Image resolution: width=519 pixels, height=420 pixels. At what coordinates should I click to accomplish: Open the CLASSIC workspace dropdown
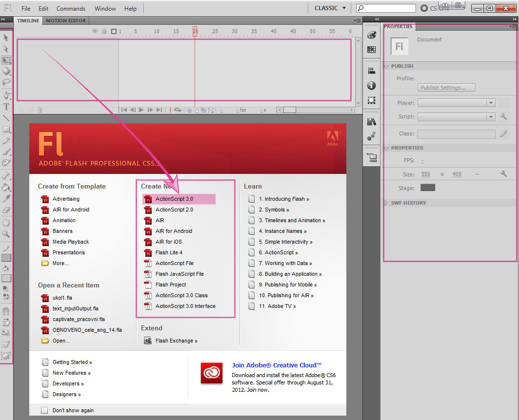330,8
